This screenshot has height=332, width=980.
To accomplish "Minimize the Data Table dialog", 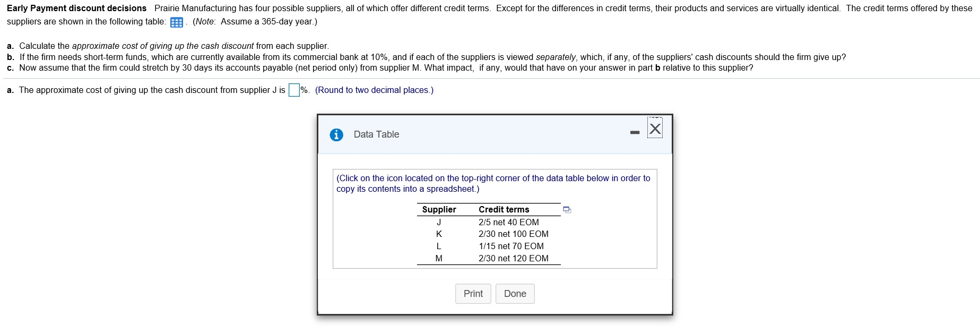I will (635, 132).
